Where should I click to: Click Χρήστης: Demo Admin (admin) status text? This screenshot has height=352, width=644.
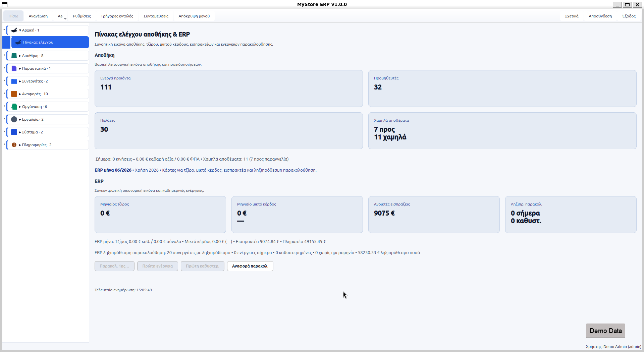point(613,347)
